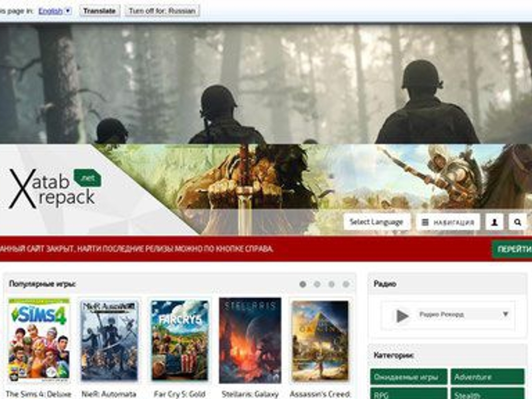Open Stellaris game cover

coord(250,340)
